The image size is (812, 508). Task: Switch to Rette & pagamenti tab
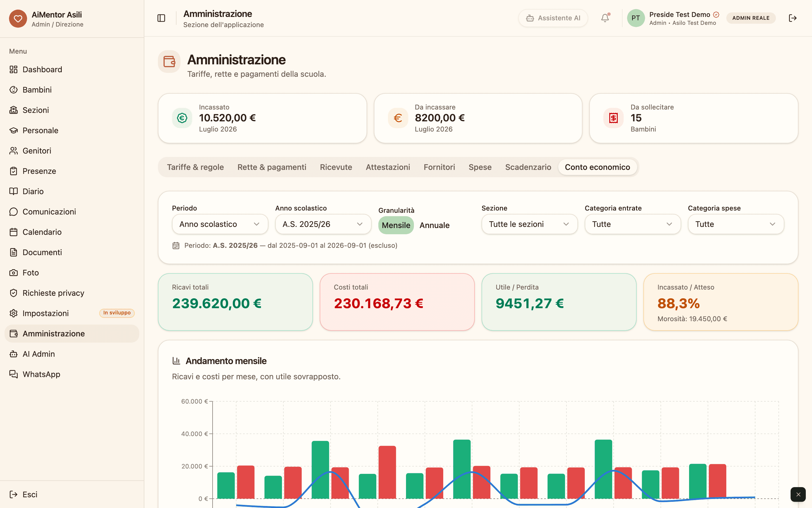pyautogui.click(x=272, y=167)
